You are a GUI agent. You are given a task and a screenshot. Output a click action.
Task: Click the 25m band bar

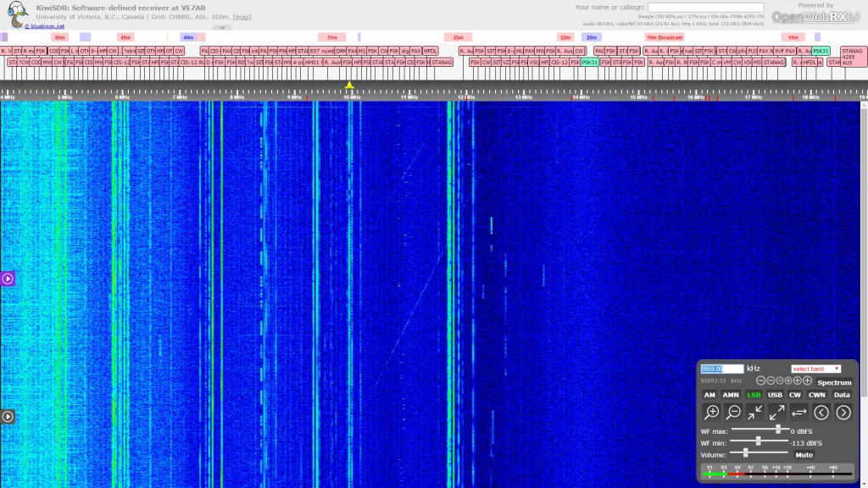[458, 37]
